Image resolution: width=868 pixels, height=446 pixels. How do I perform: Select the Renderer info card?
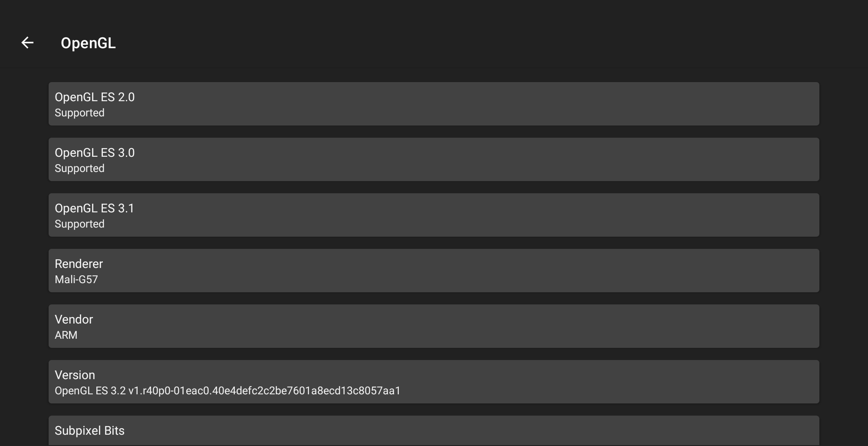pyautogui.click(x=434, y=271)
